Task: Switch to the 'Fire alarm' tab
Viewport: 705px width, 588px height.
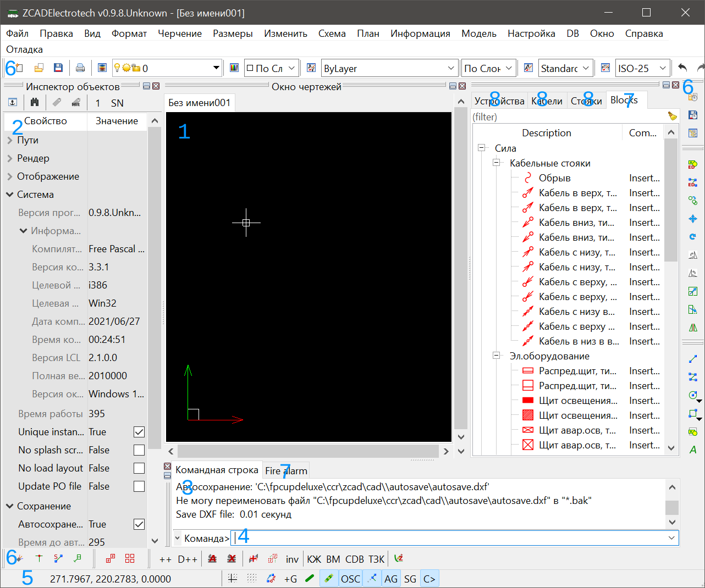Action: (286, 470)
